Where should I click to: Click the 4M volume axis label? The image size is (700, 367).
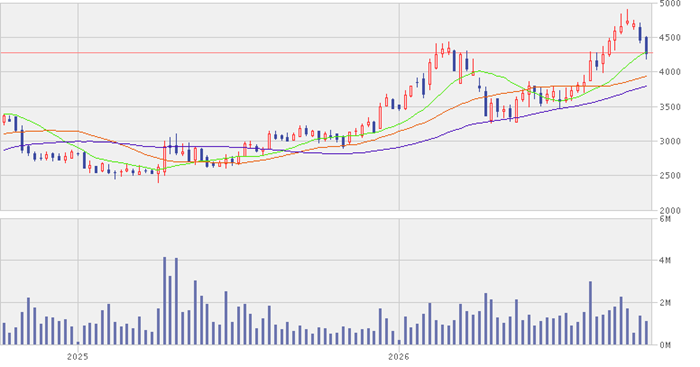pyautogui.click(x=665, y=260)
